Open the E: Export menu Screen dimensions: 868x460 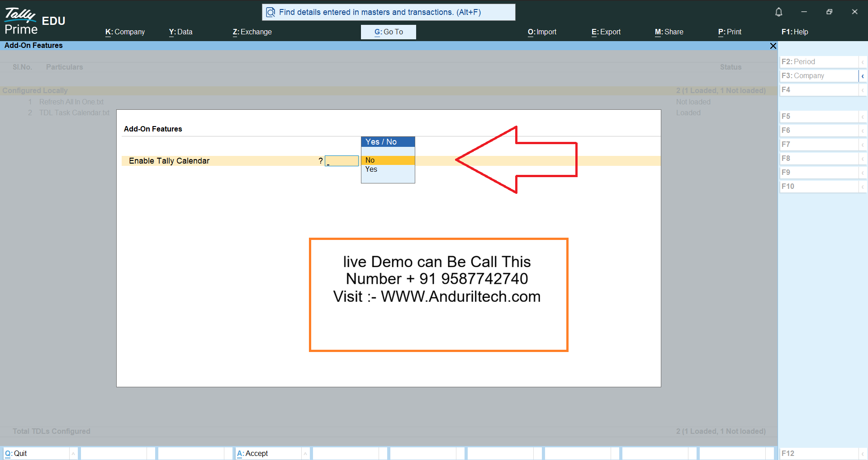[606, 32]
